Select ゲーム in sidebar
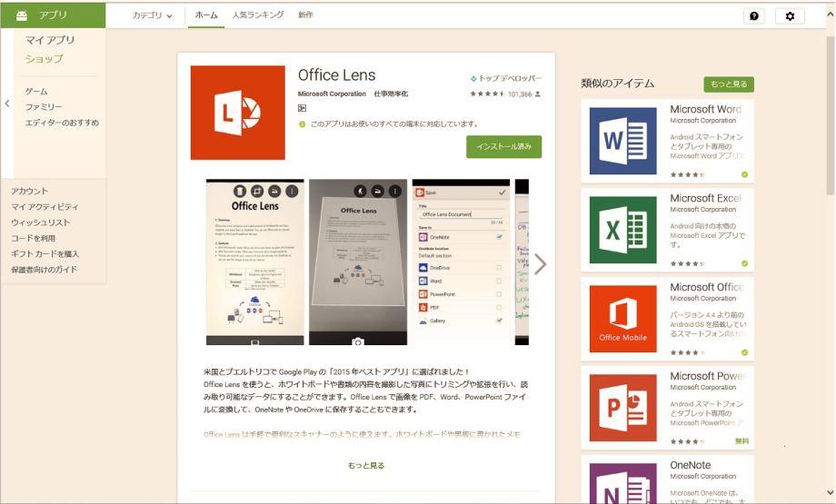This screenshot has width=836, height=504. click(x=36, y=91)
